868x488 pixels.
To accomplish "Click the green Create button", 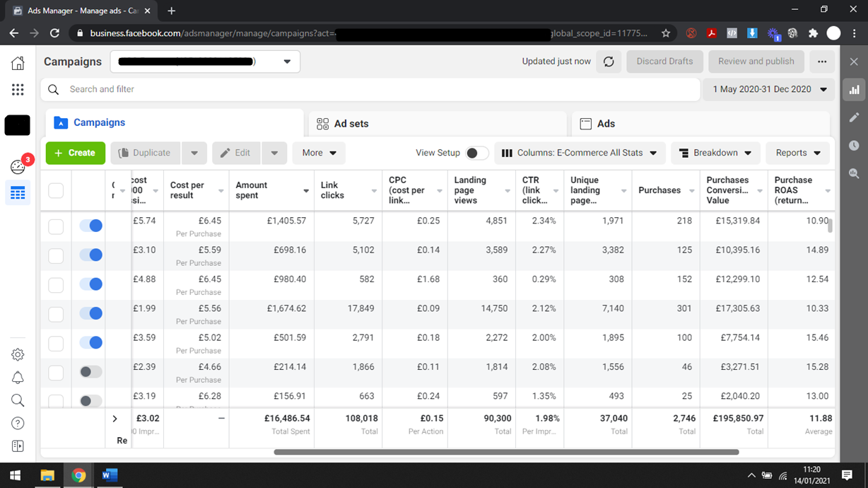I will 76,153.
